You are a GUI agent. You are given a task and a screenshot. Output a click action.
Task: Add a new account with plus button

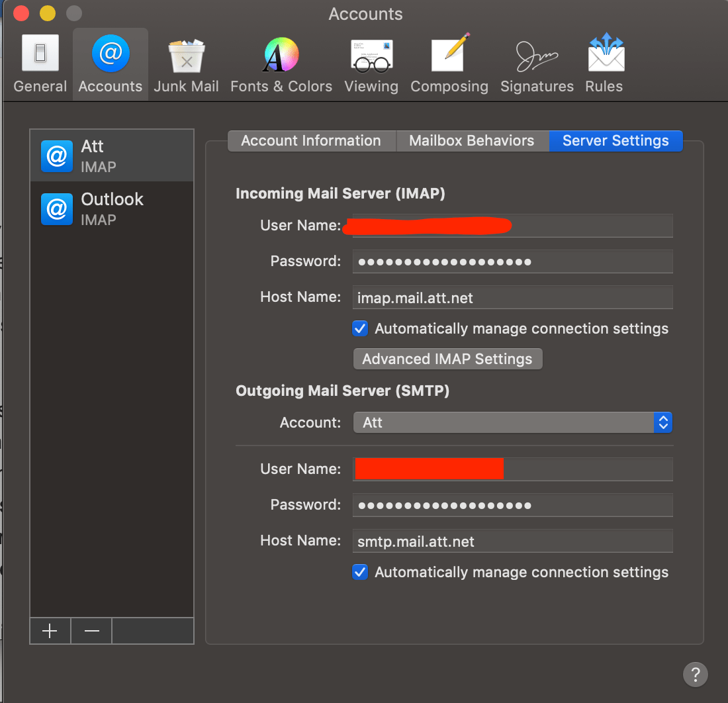(50, 631)
